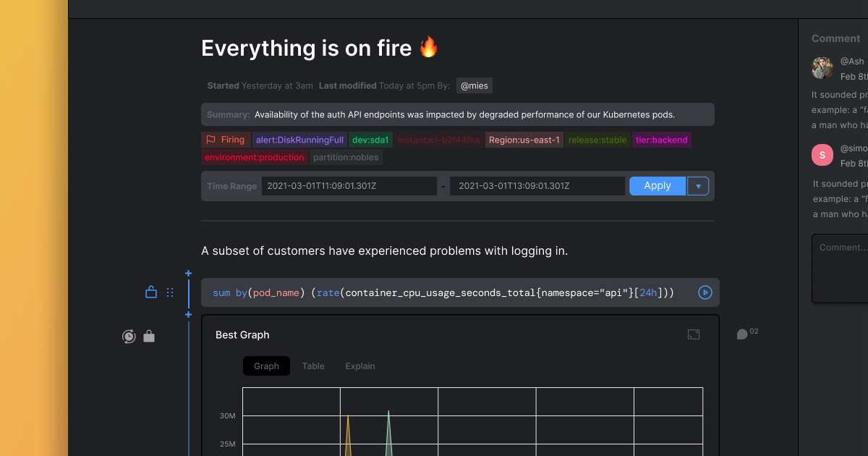Run the PromQL query with play button
Image resolution: width=868 pixels, height=456 pixels.
coord(705,292)
